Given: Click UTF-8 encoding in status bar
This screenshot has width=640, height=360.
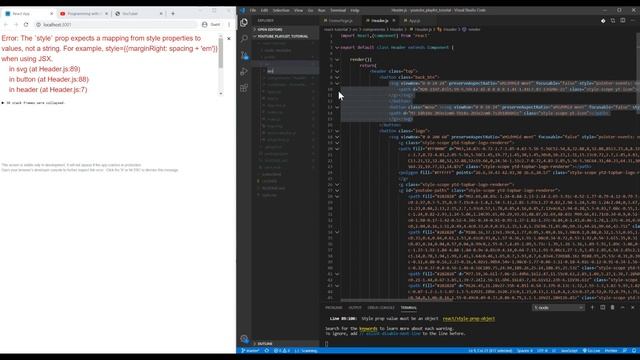Looking at the screenshot, I should point(542,351).
